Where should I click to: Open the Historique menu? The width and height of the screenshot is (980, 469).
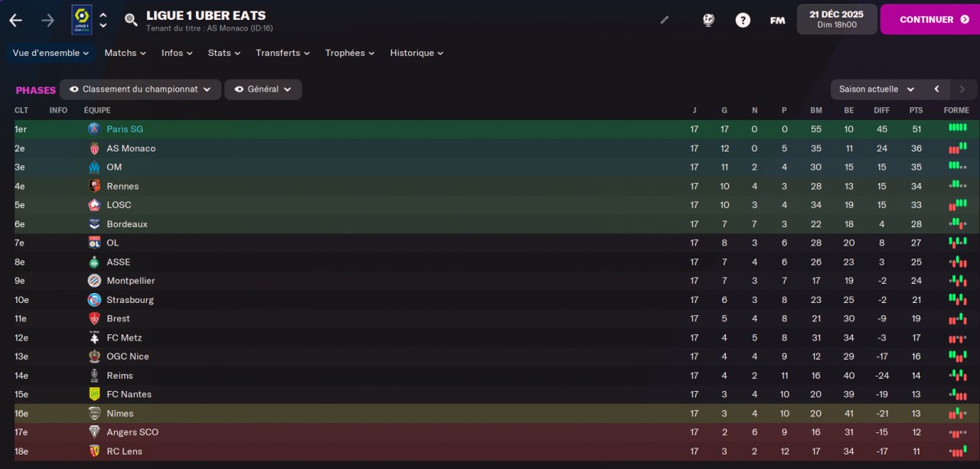coord(416,53)
